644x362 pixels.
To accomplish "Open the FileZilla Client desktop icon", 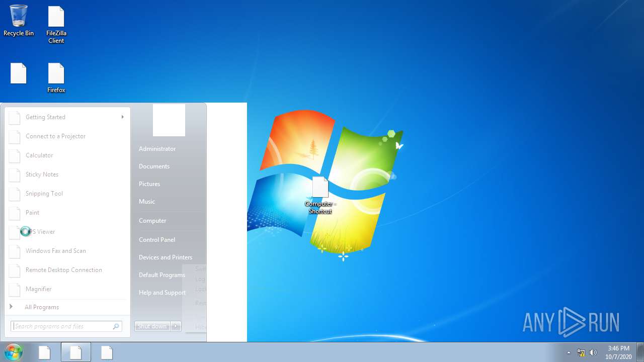I will coord(56,25).
